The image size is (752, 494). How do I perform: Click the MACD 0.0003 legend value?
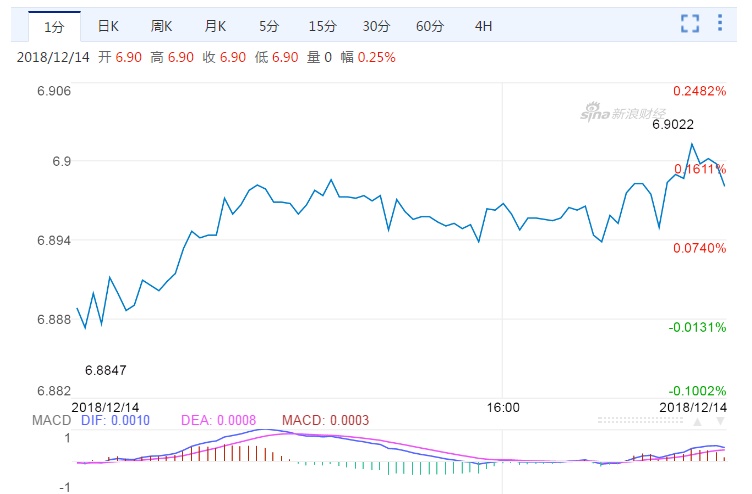(x=325, y=421)
